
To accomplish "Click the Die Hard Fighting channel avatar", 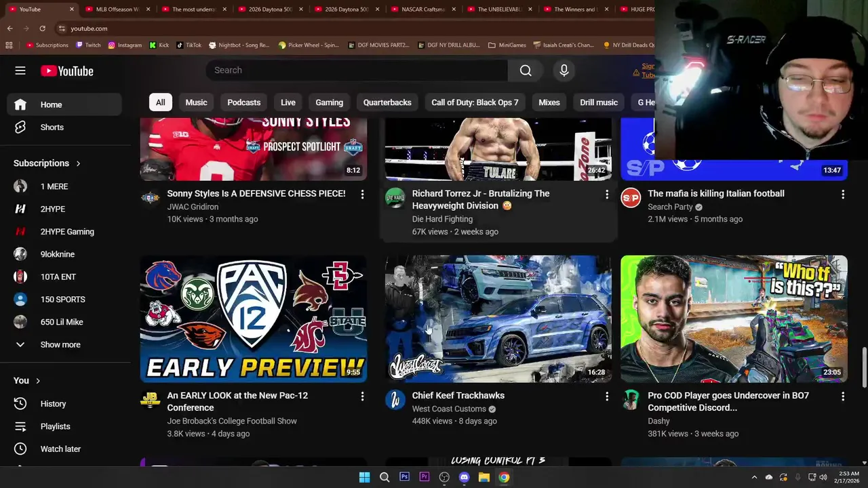I will pyautogui.click(x=395, y=198).
